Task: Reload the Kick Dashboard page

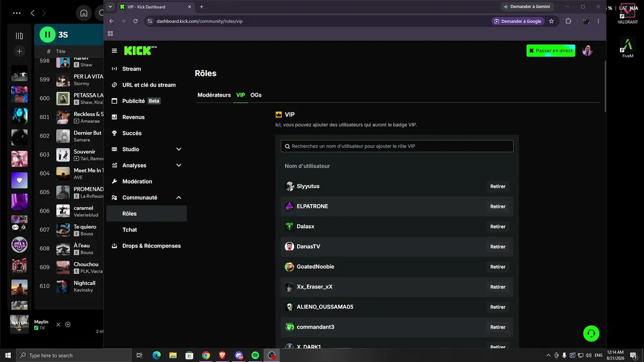Action: pos(135,21)
